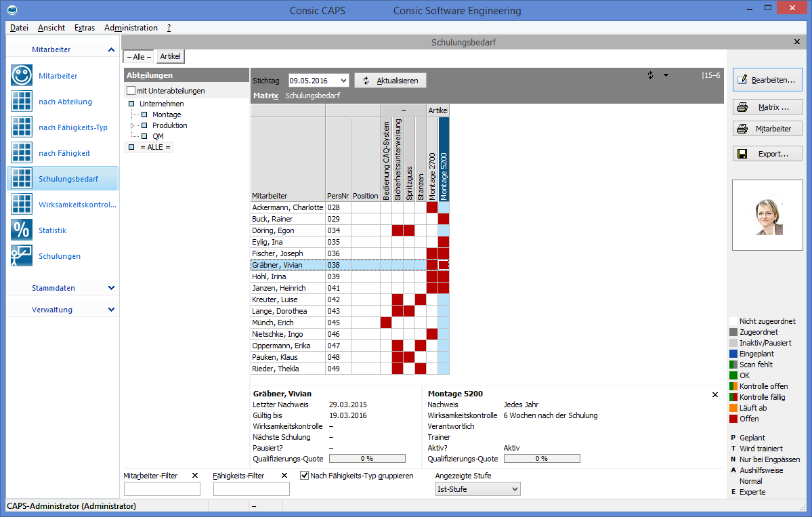Expand the Produktion tree node
Screen dimensions: 812x517
tap(133, 126)
